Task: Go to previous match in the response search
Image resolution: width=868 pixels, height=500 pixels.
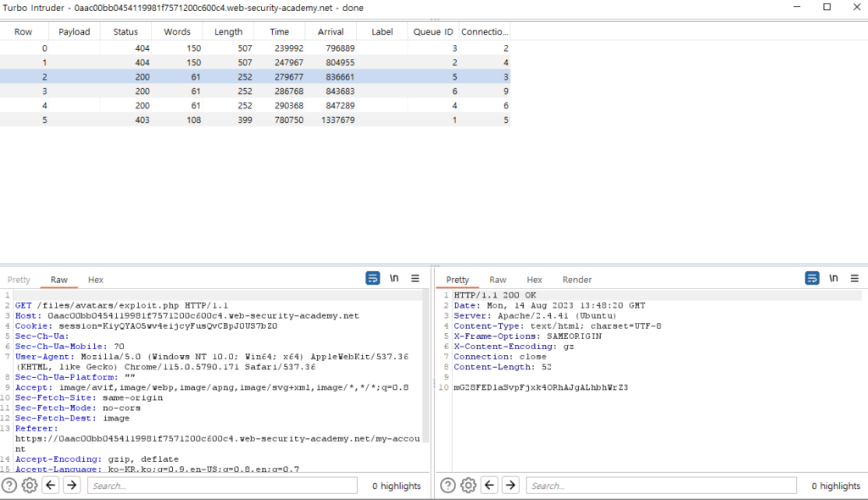Action: tap(489, 486)
